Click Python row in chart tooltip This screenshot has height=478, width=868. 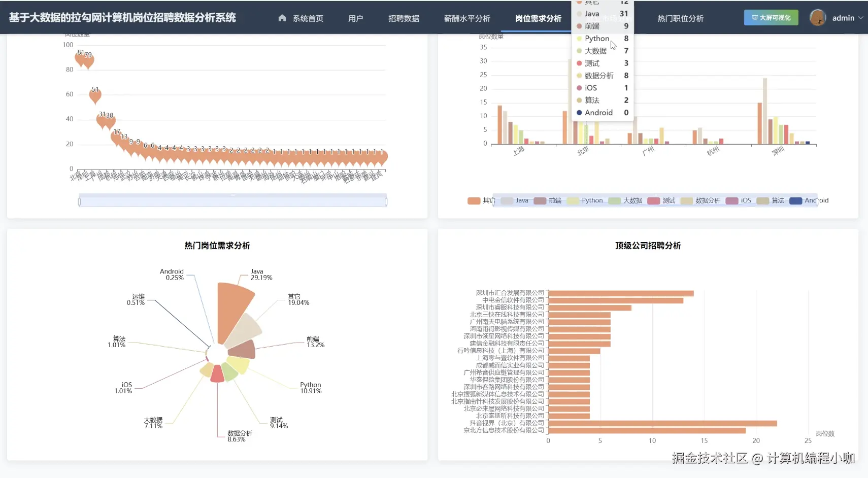pos(603,39)
